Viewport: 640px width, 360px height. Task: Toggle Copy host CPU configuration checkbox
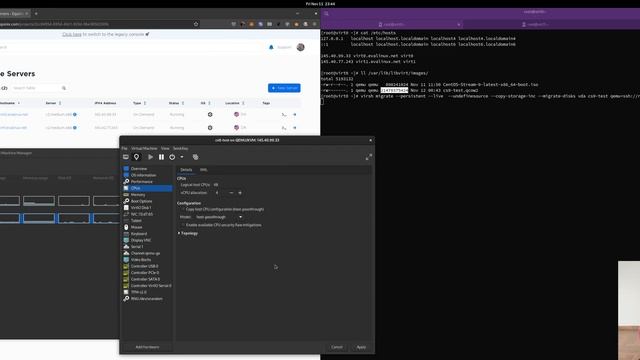(x=182, y=209)
